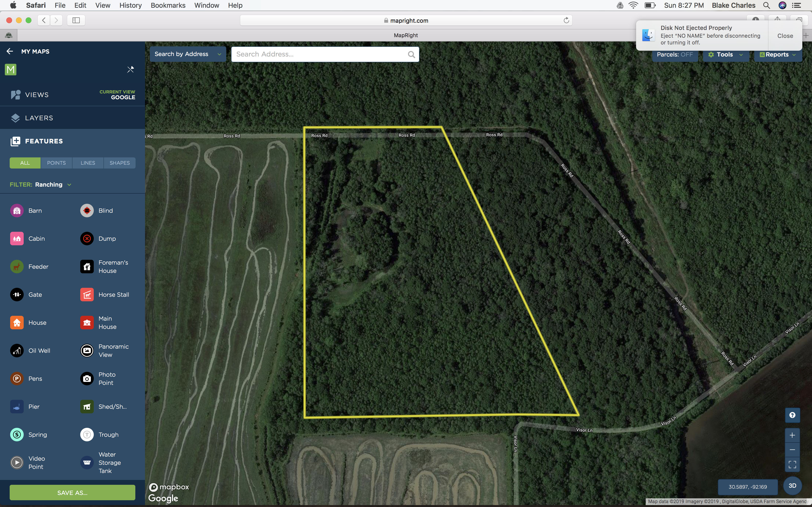Enter fullscreen map mode

point(792,465)
